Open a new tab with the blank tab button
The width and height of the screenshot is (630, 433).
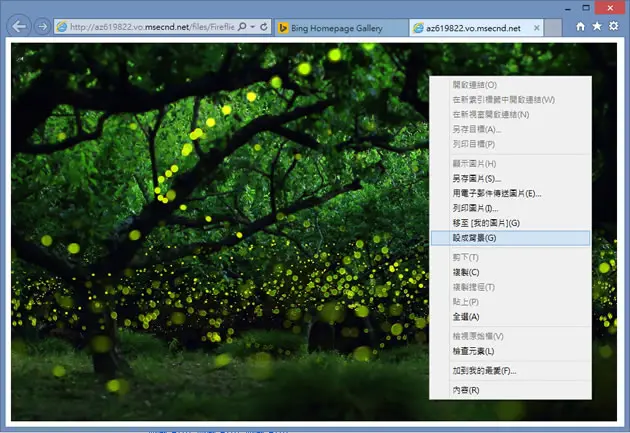pyautogui.click(x=553, y=28)
